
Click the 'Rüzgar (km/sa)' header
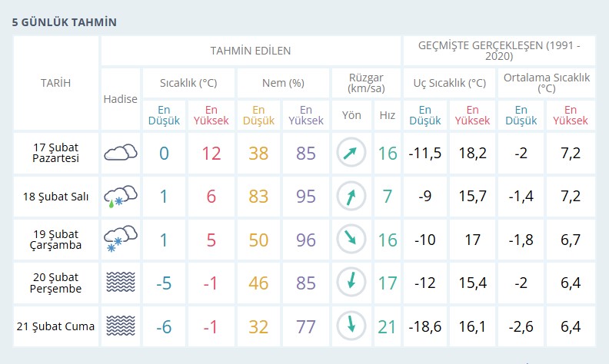pos(366,83)
